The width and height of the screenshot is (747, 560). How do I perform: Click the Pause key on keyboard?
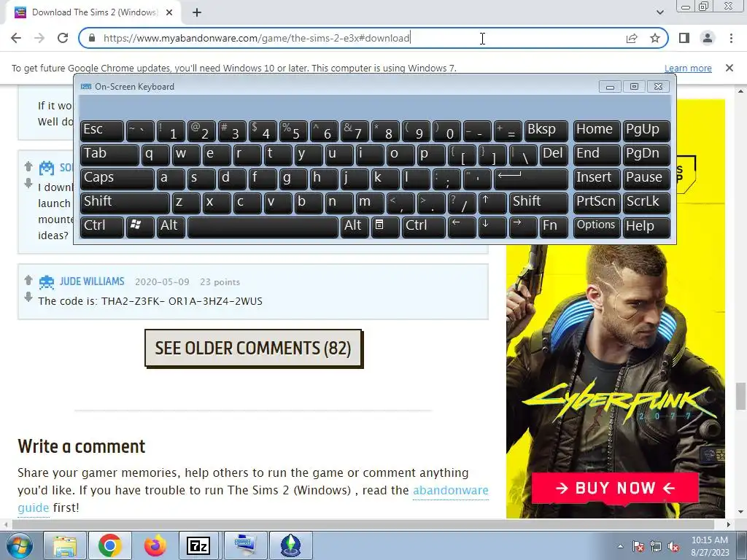click(x=646, y=179)
